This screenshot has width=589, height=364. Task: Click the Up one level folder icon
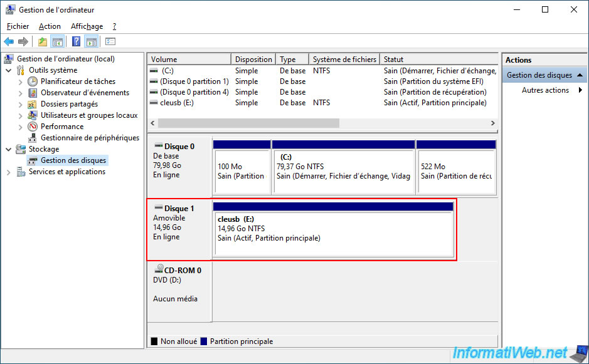tap(42, 42)
